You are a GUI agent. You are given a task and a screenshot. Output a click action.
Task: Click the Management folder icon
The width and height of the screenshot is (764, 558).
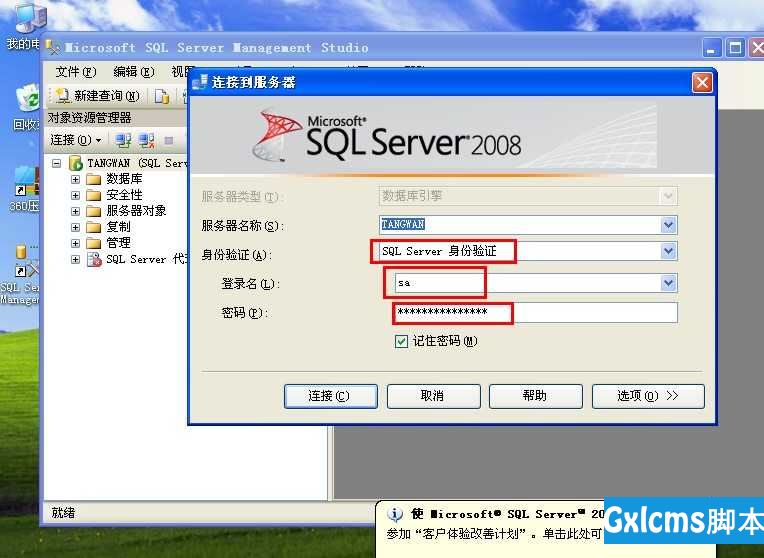point(94,244)
